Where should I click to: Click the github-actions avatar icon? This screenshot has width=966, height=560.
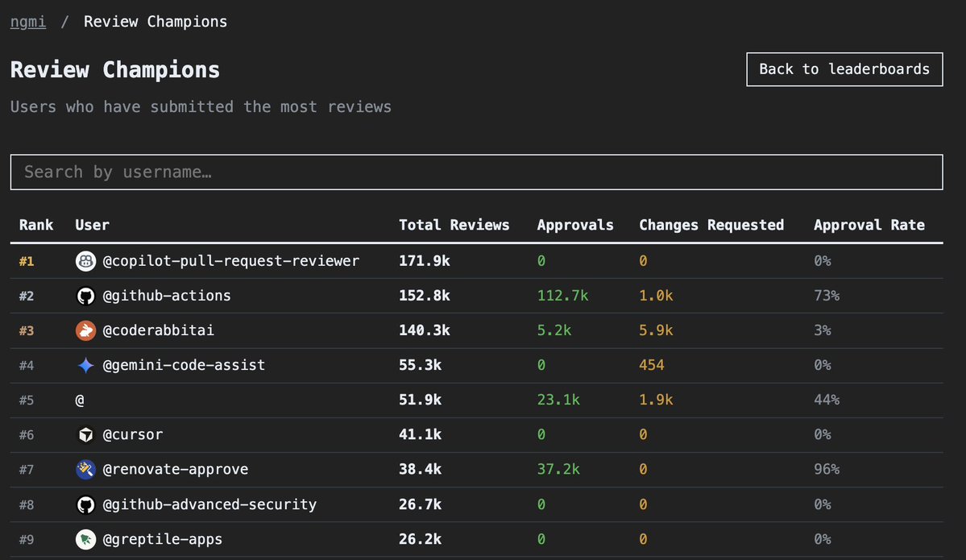85,296
